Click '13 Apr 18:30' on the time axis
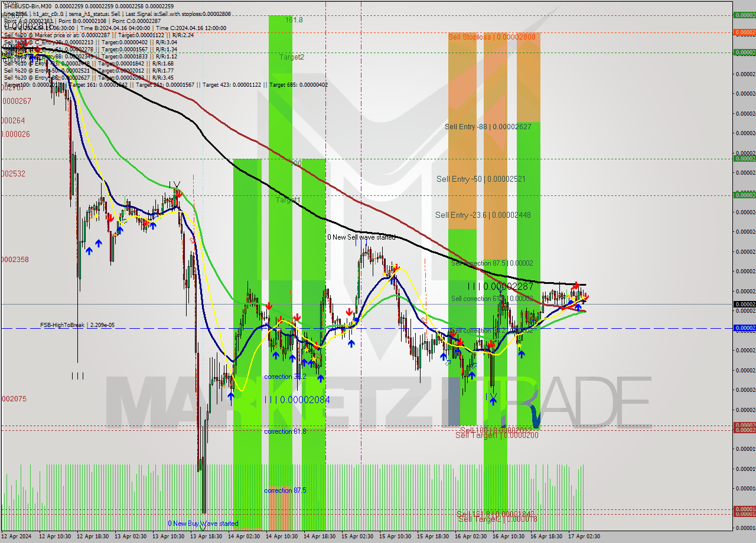756x543 pixels. point(206,537)
